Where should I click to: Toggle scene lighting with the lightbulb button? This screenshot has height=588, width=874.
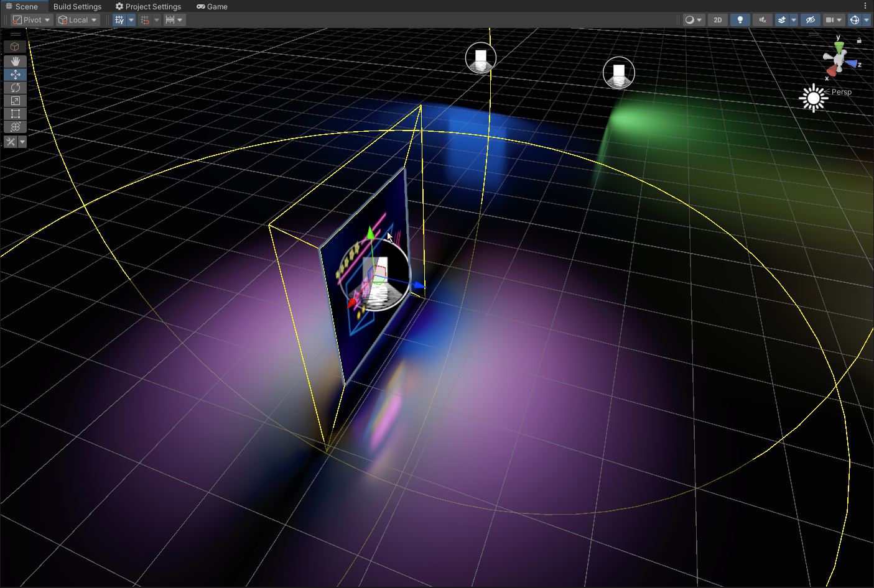coord(740,20)
